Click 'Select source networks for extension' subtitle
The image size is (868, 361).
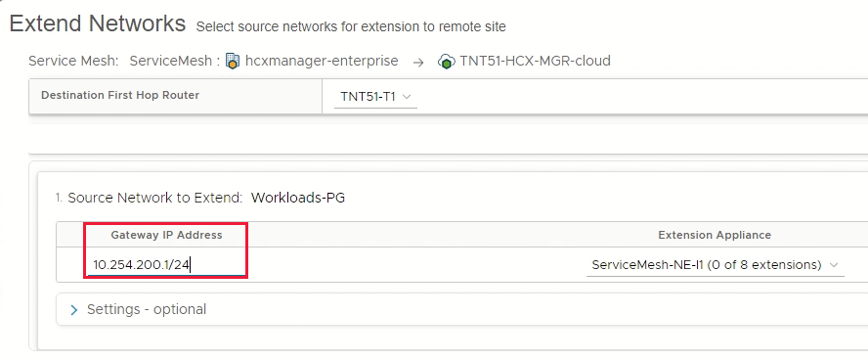(351, 26)
